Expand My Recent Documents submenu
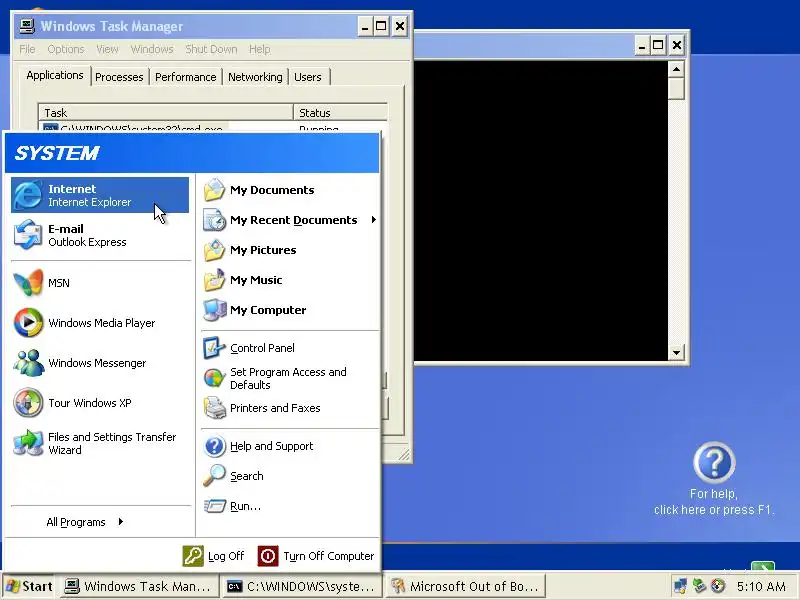 click(x=290, y=220)
